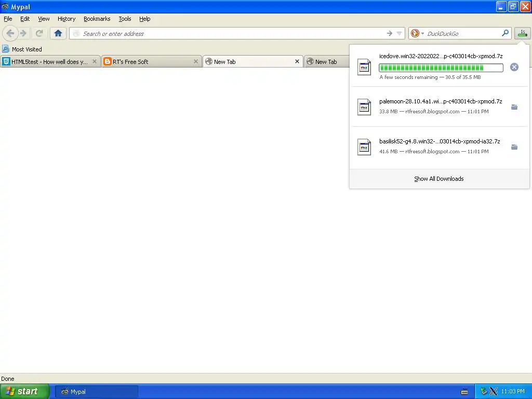Click the 11:03 PM system clock

[x=513, y=391]
